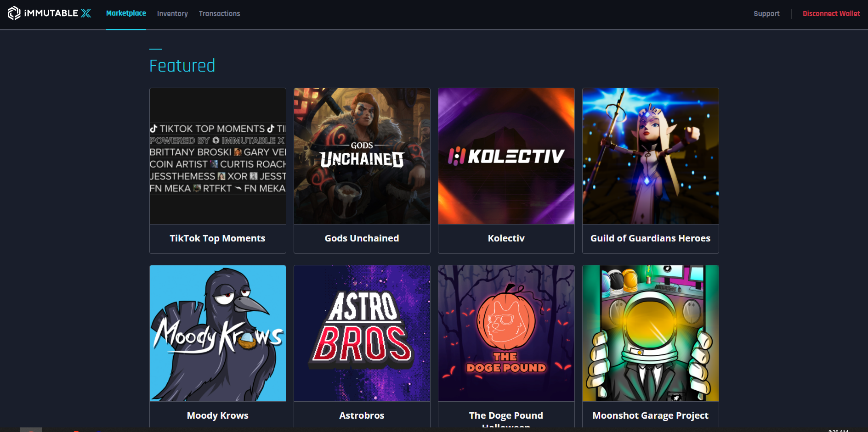Select Moonshot Garage Project title text
868x432 pixels.
[x=651, y=415]
